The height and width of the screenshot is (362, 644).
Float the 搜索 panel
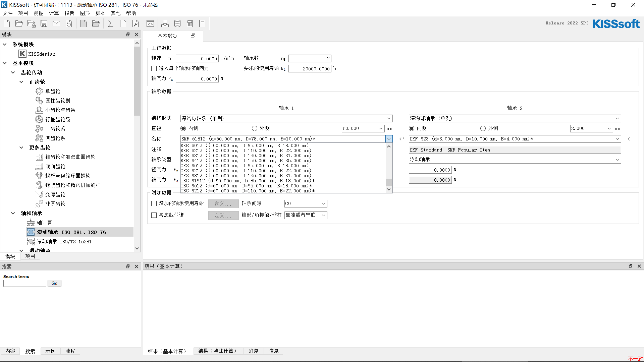(128, 266)
